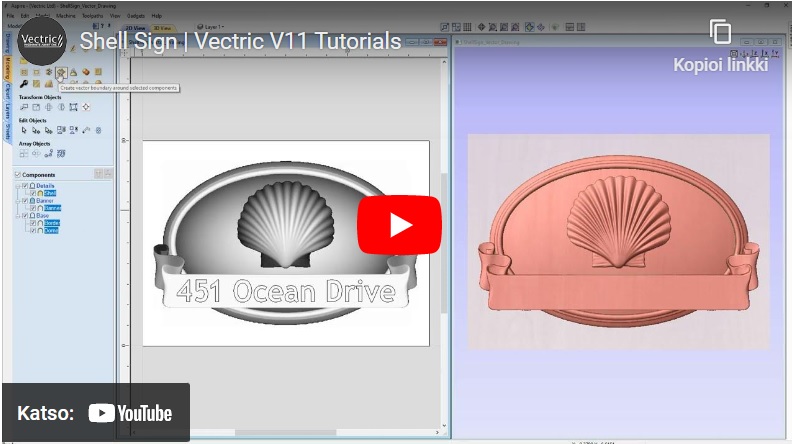The width and height of the screenshot is (792, 444).
Task: Toggle the Details group checkbox
Action: click(25, 186)
